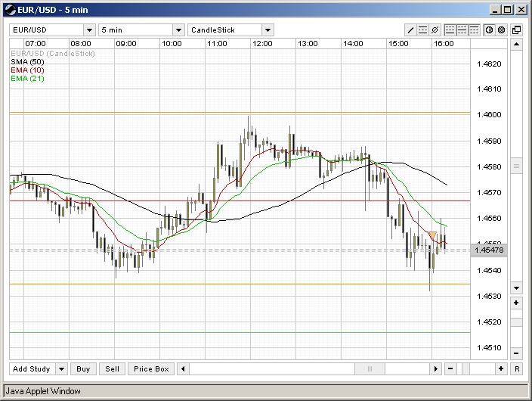Open the Add Study dropdown arrow
The height and width of the screenshot is (401, 532).
[x=61, y=369]
